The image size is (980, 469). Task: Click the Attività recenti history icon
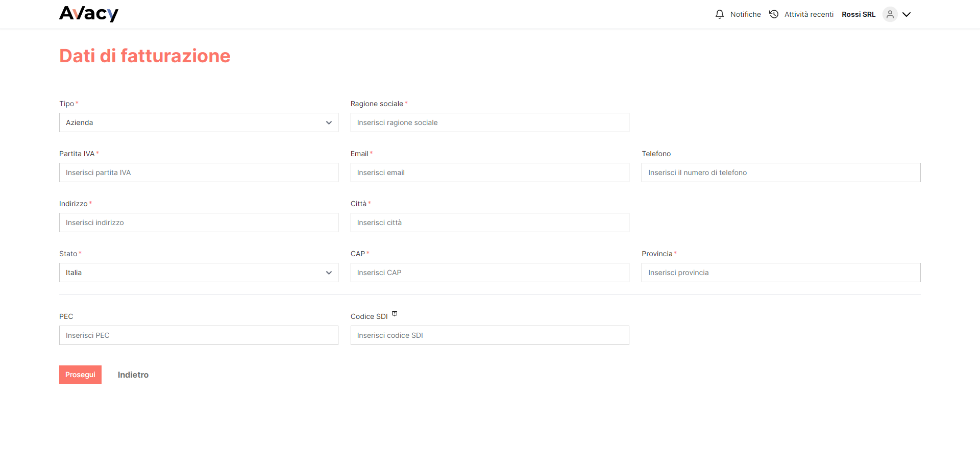(774, 14)
